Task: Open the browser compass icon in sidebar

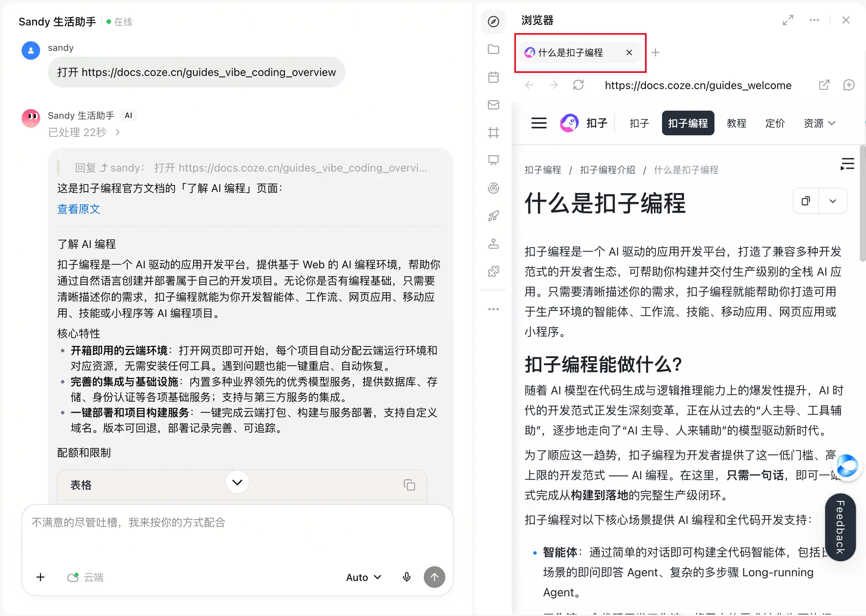Action: click(x=493, y=22)
